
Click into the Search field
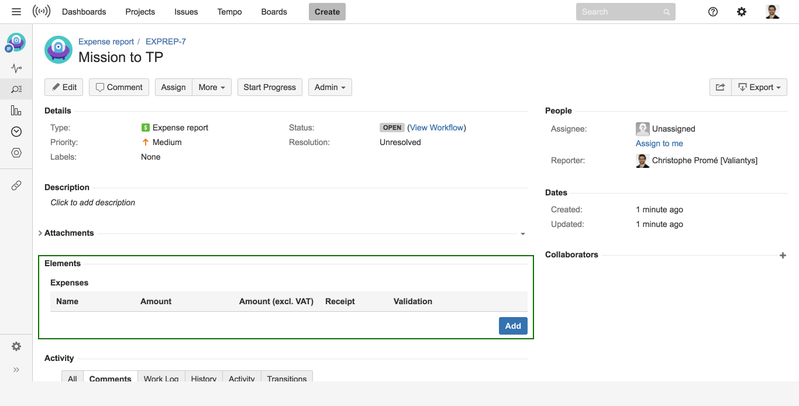pyautogui.click(x=620, y=12)
